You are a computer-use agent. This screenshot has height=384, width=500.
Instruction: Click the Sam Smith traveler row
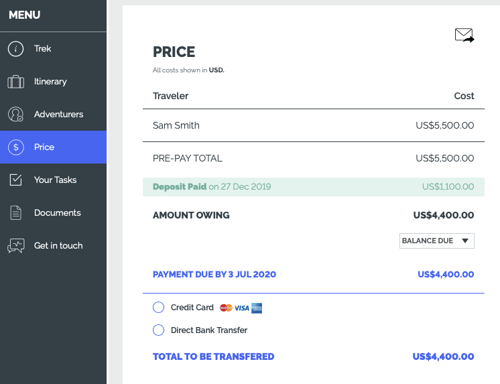(x=313, y=125)
